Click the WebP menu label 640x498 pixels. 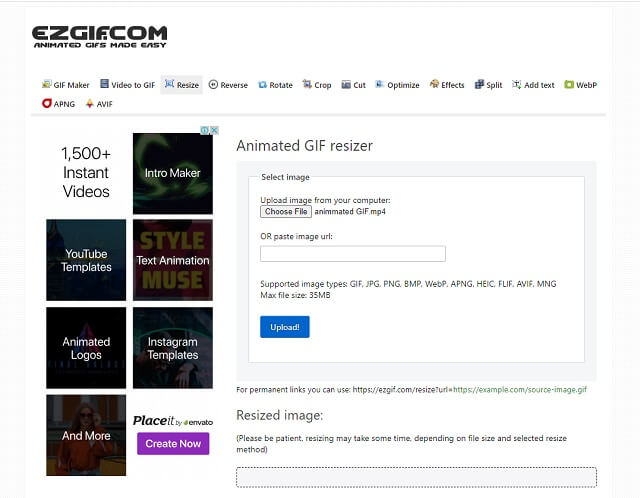tap(586, 85)
